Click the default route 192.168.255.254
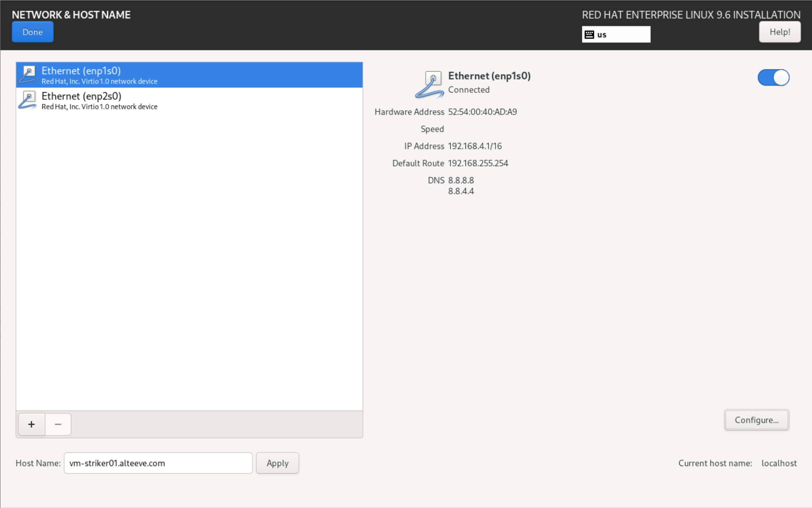This screenshot has width=812, height=508. click(x=478, y=163)
